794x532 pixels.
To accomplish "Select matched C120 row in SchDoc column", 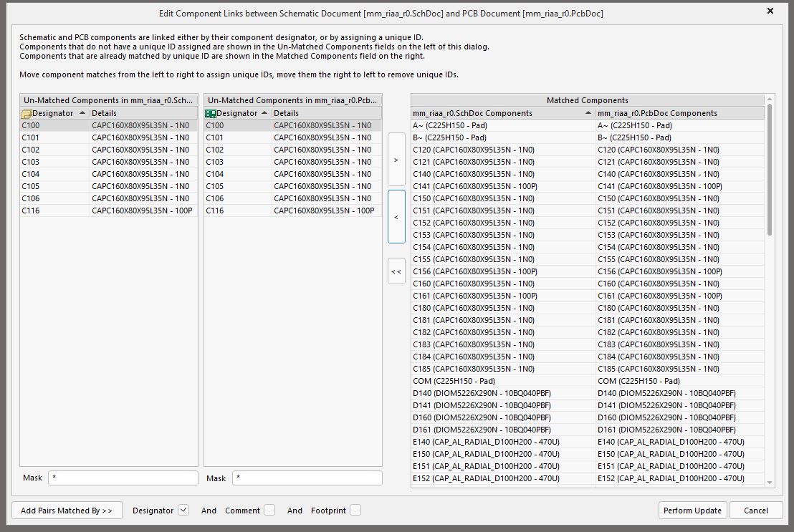I will coord(503,150).
